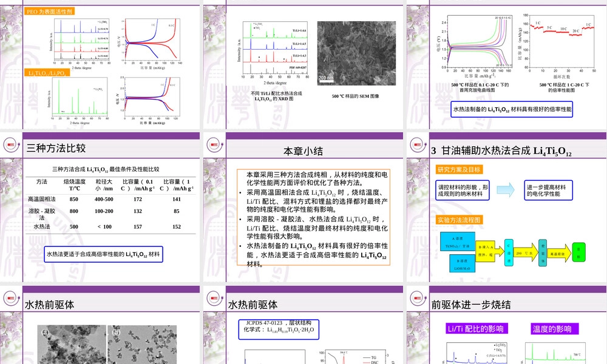Select the 溶胶 - 凝胶法 table row label
Screen dimensions: 607x364
point(41,214)
